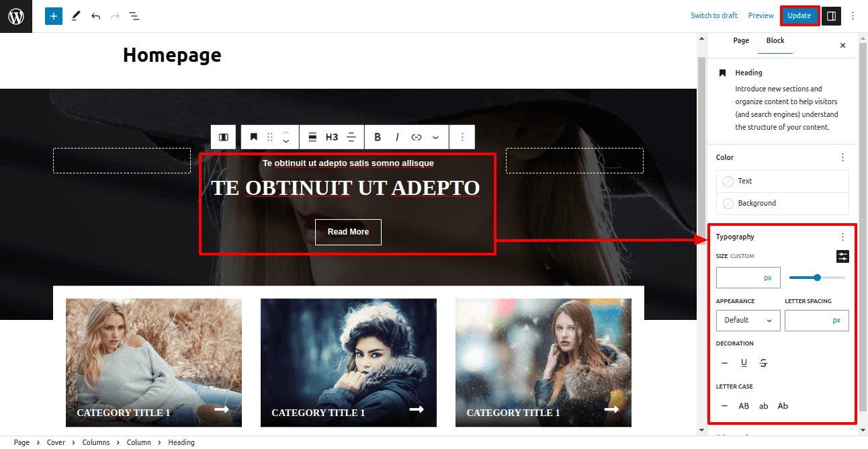Open the Typography options menu
868x449 pixels.
click(x=842, y=237)
